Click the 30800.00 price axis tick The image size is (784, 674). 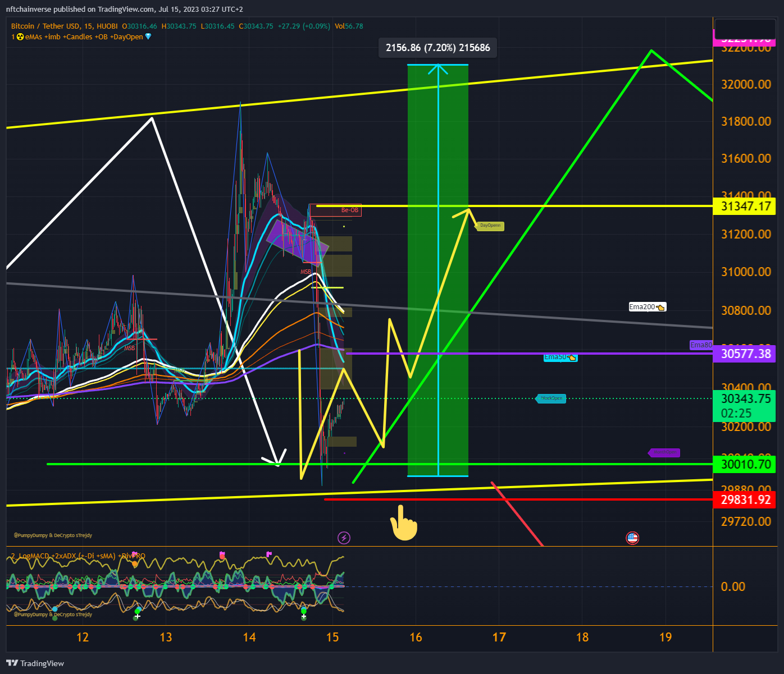pyautogui.click(x=746, y=310)
